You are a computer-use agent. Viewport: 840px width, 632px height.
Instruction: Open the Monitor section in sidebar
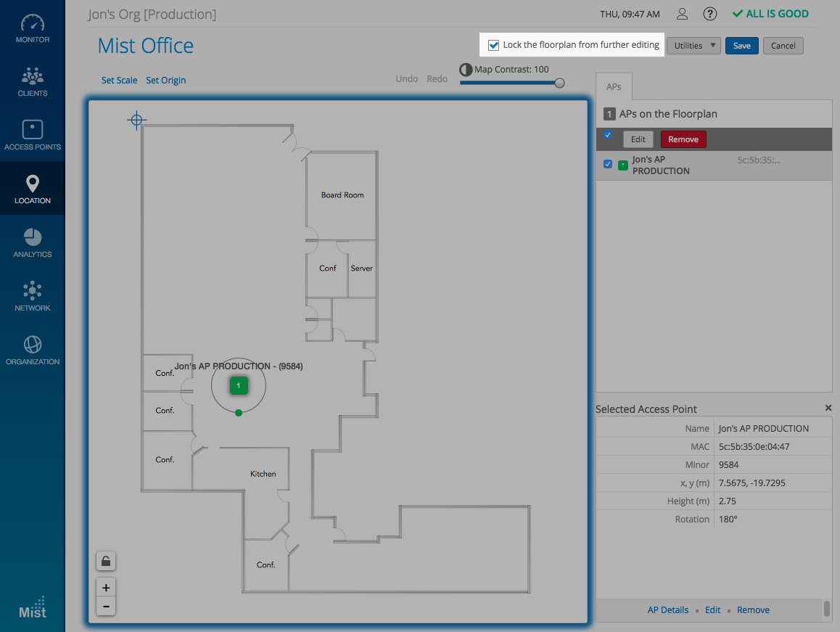click(x=32, y=28)
